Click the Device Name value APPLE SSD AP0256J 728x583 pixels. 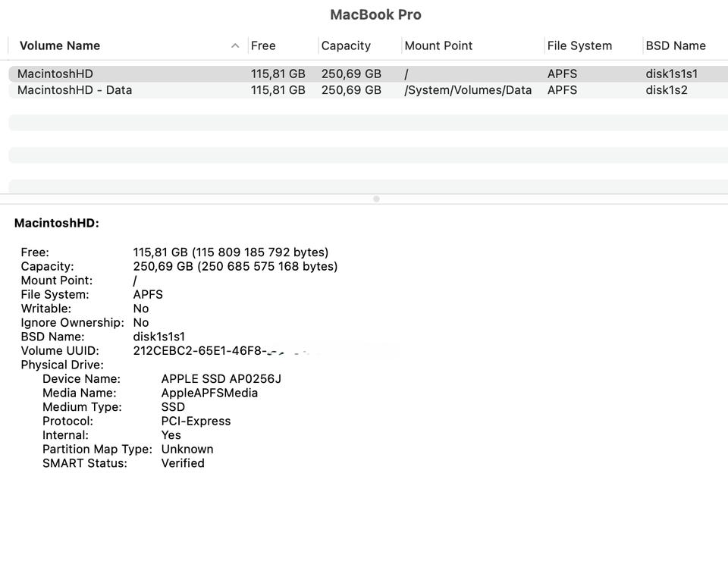(221, 379)
